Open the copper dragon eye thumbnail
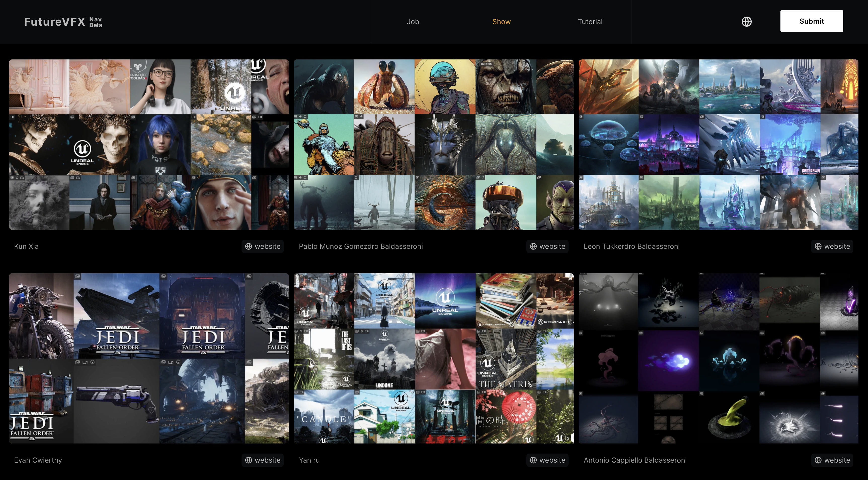868x480 pixels. (445, 202)
